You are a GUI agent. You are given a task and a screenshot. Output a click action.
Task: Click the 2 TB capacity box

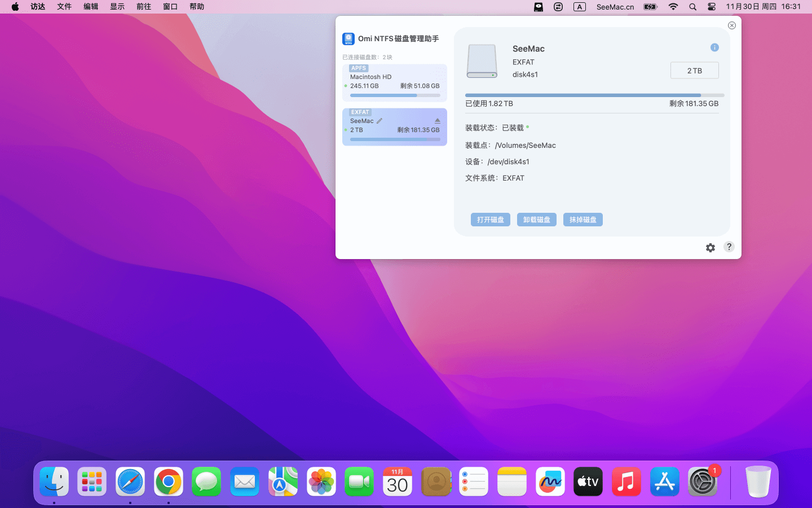pos(694,71)
